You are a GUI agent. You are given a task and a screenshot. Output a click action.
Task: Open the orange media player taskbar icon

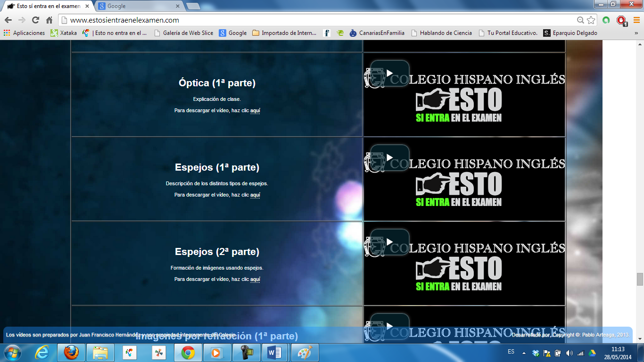click(217, 353)
